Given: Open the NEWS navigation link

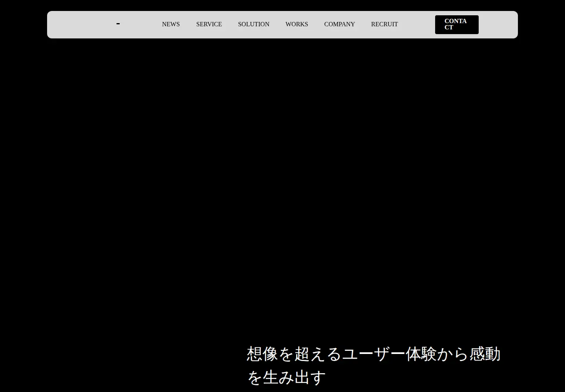Looking at the screenshot, I should pyautogui.click(x=171, y=24).
